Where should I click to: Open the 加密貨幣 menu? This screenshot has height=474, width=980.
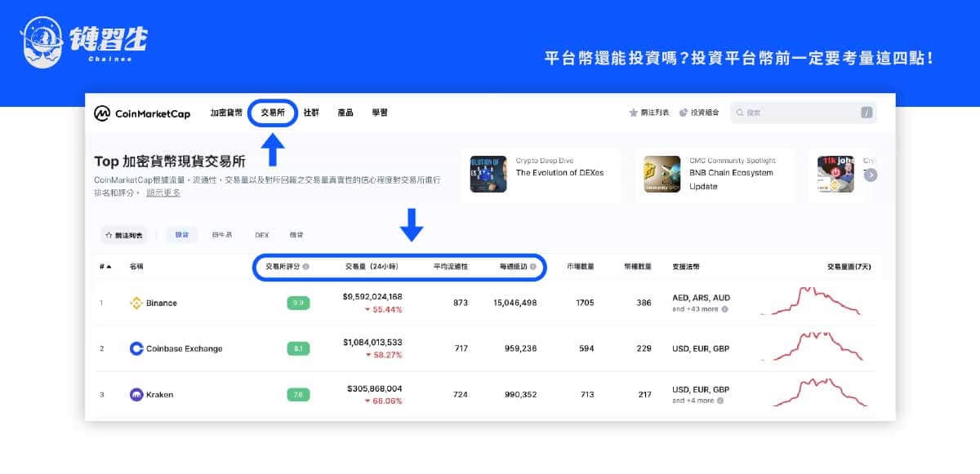pyautogui.click(x=226, y=113)
